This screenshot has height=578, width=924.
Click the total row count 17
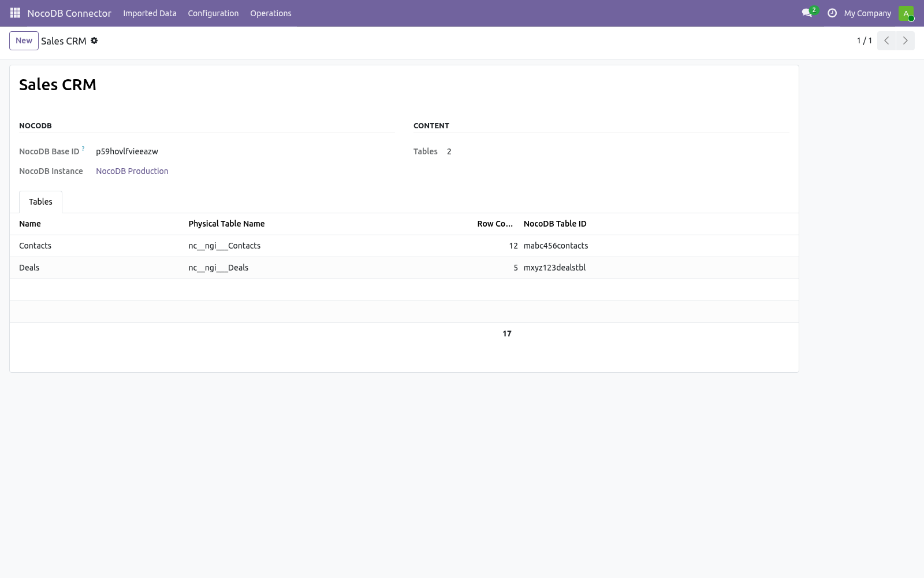click(507, 334)
